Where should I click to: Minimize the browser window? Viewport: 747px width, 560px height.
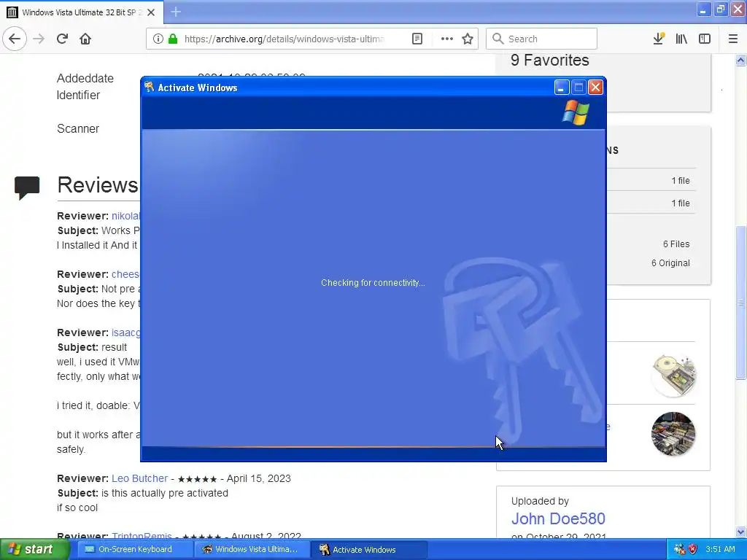click(x=703, y=10)
